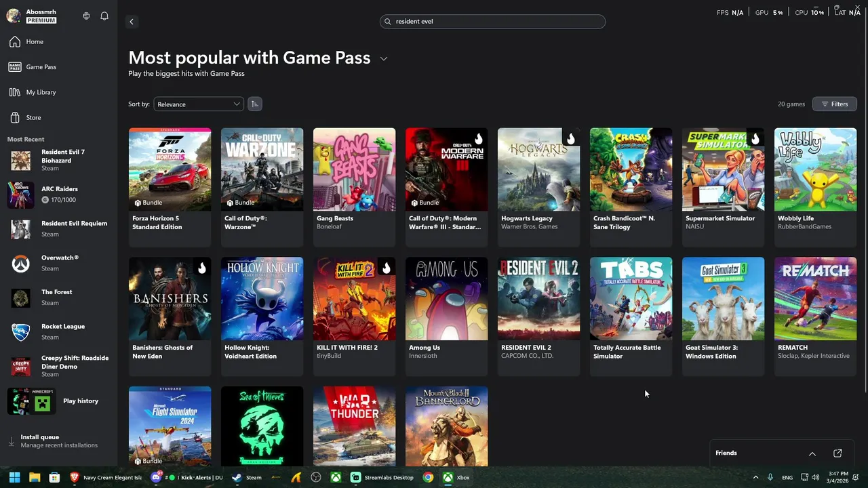This screenshot has height=488, width=868.
Task: Open ARC Raiders from recent list
Action: pos(58,195)
